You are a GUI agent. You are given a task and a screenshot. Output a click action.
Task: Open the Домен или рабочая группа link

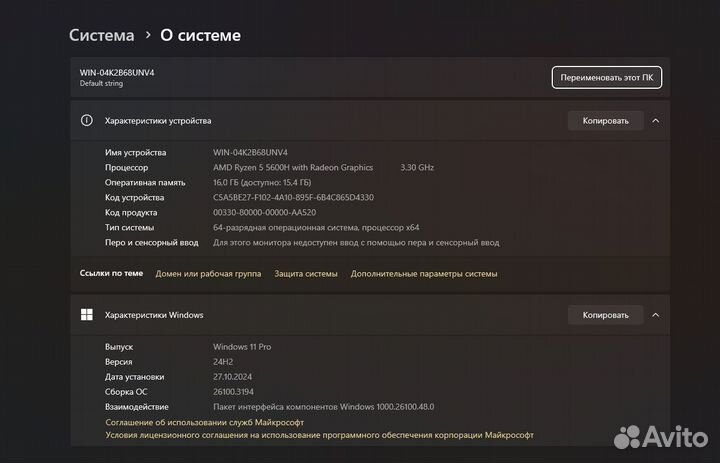[208, 273]
